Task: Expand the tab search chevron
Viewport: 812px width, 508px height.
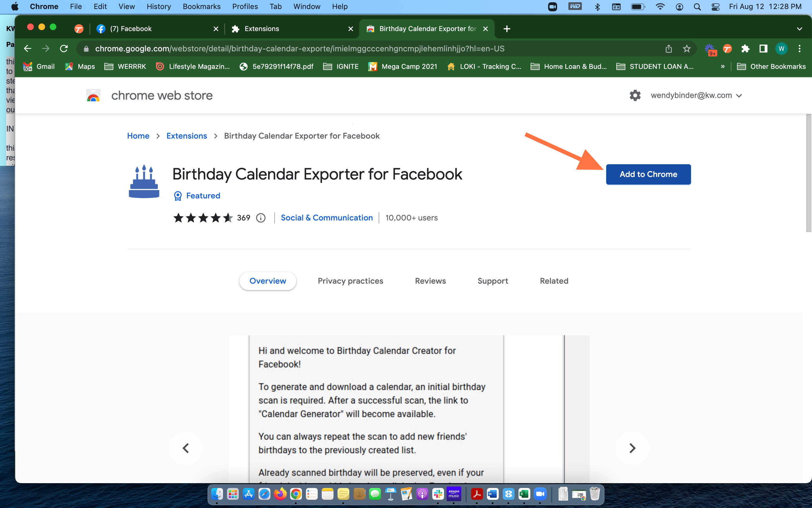Action: tap(799, 29)
